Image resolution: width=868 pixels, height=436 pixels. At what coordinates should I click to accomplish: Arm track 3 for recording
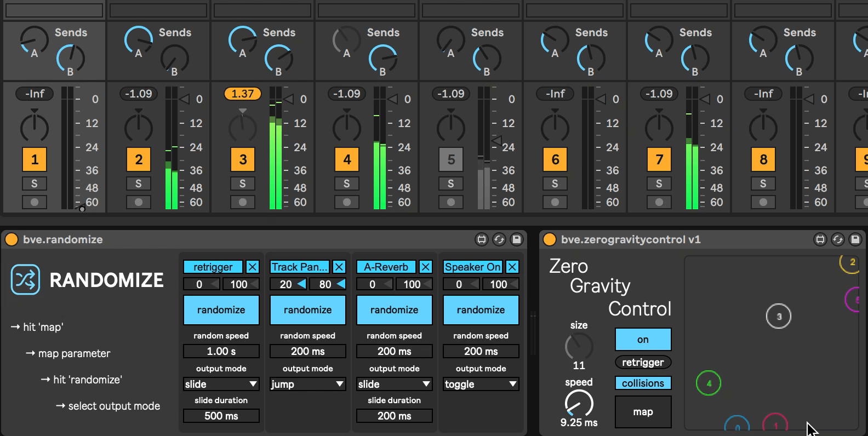tap(242, 202)
